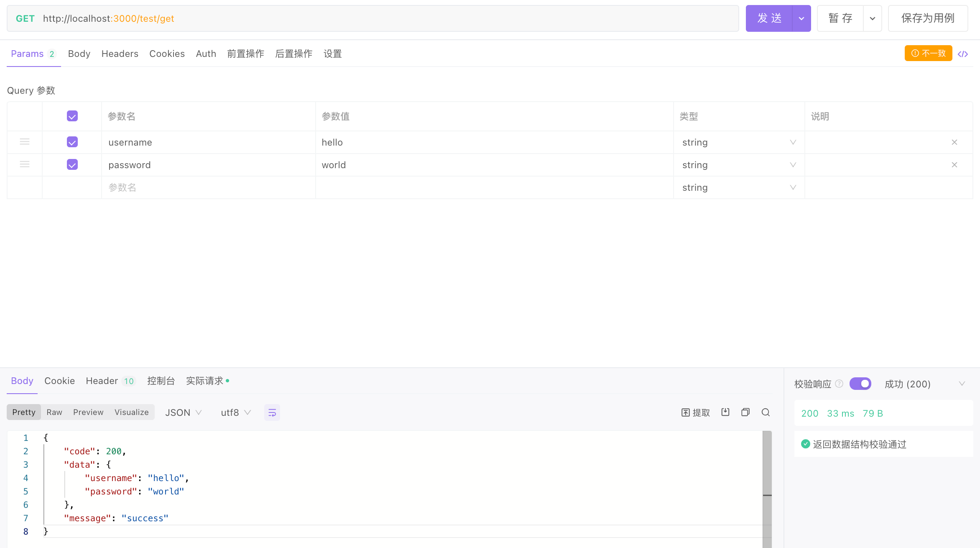The image size is (980, 548).
Task: Uncheck the username parameter checkbox
Action: tap(72, 142)
